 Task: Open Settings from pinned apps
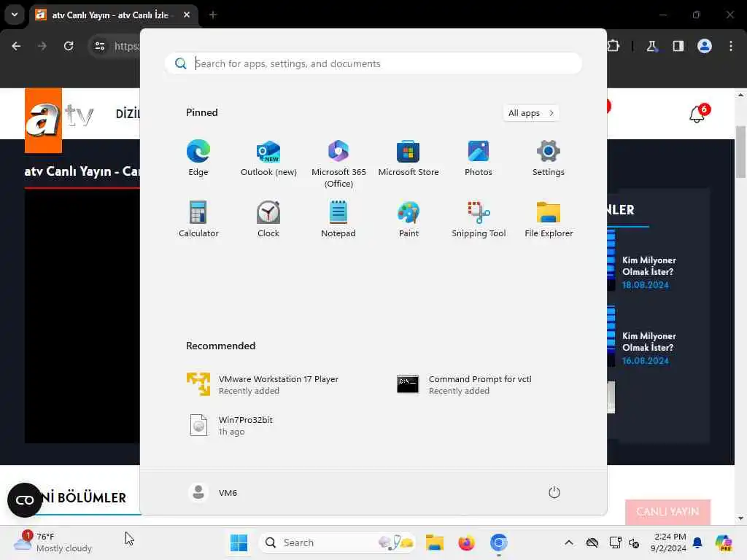(549, 158)
